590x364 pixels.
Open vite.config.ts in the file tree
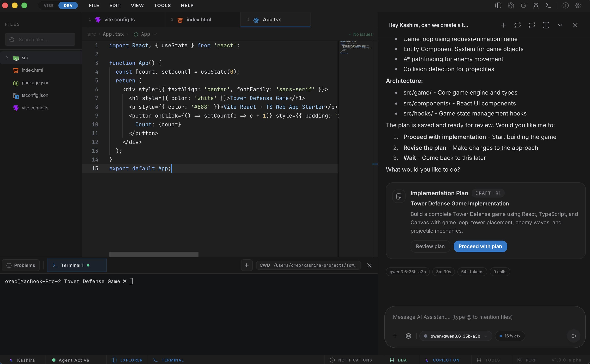[41, 108]
